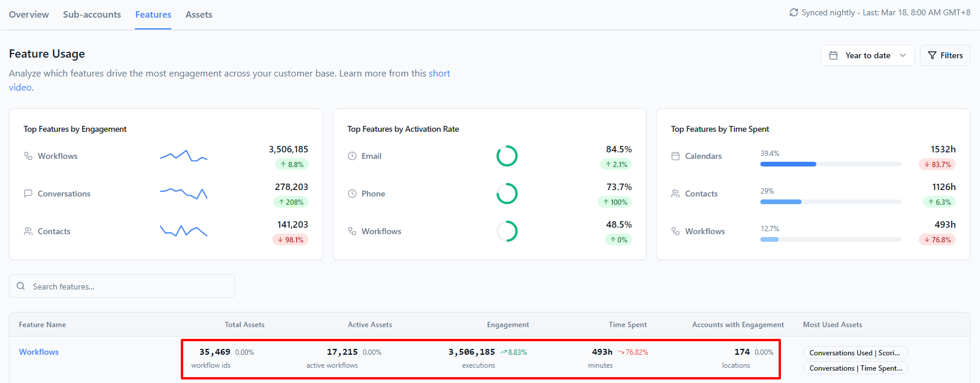Open the Workflows link in the feature table
Viewport: 980px width, 383px height.
coord(39,352)
